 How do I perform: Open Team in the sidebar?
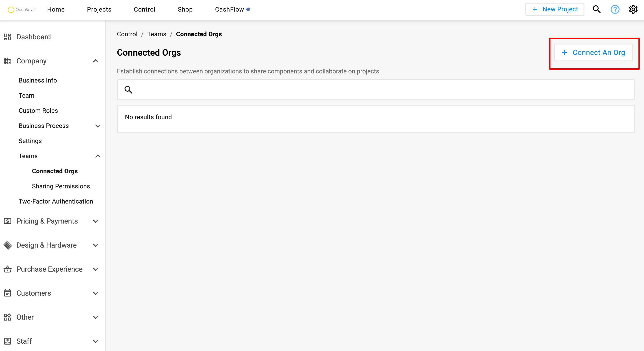[26, 95]
